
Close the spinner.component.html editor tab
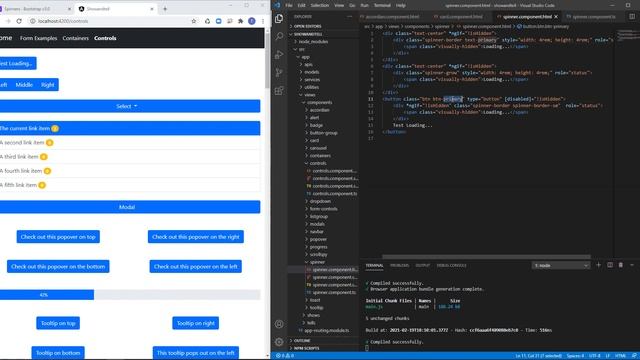[x=556, y=17]
